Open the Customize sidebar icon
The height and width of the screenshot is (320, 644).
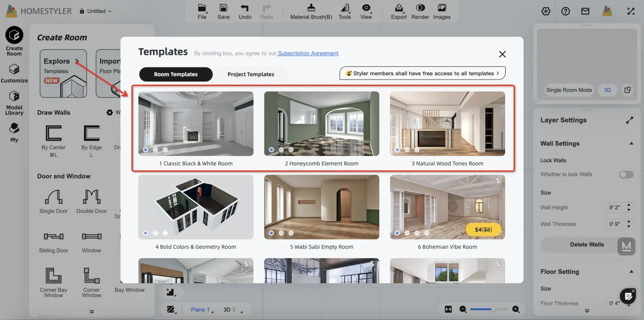[x=14, y=69]
